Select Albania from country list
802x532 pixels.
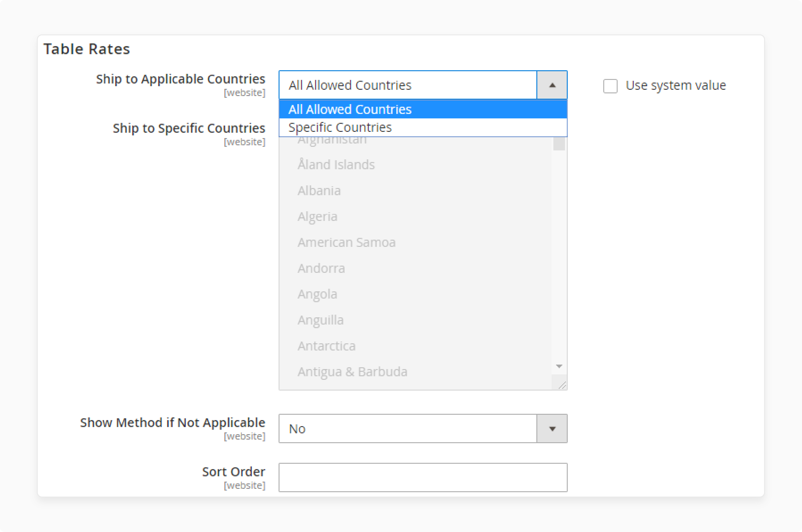(x=319, y=190)
